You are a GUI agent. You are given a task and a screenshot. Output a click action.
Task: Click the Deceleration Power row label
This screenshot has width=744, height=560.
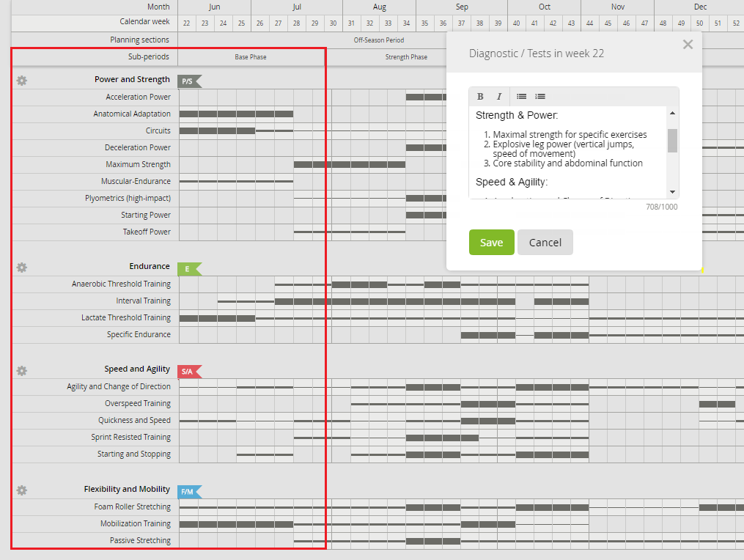click(x=138, y=147)
